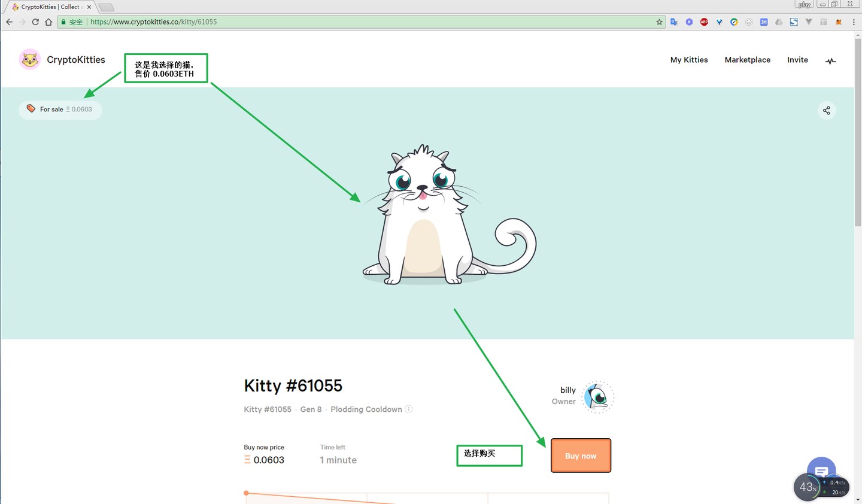The width and height of the screenshot is (862, 504).
Task: Open the My Kitties menu item
Action: pos(689,60)
